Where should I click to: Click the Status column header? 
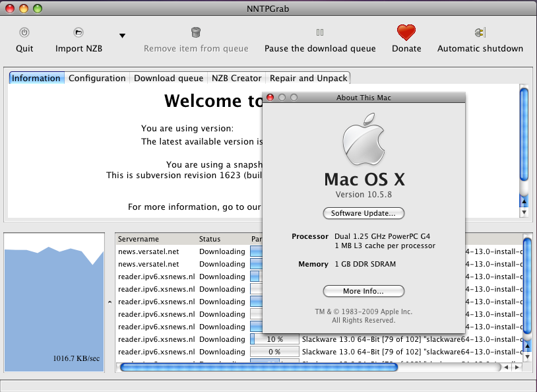click(x=210, y=239)
